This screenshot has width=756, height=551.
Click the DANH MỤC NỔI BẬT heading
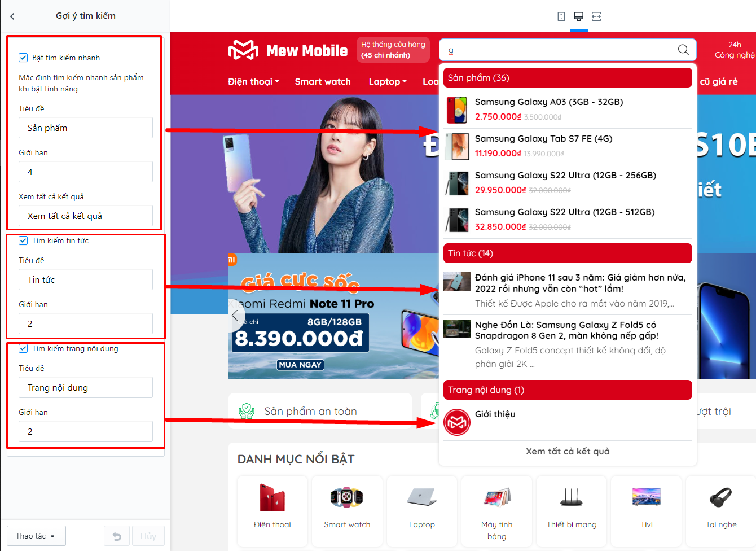(296, 459)
